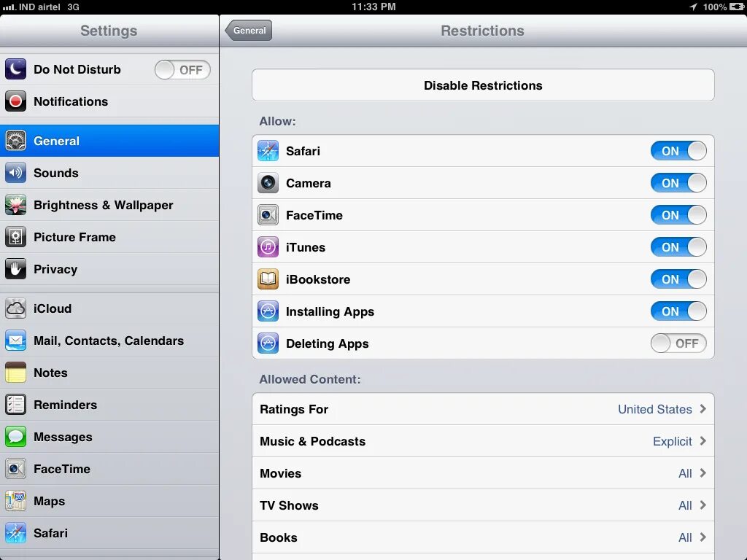747x560 pixels.
Task: Turn off the Safari allow switch
Action: (678, 151)
